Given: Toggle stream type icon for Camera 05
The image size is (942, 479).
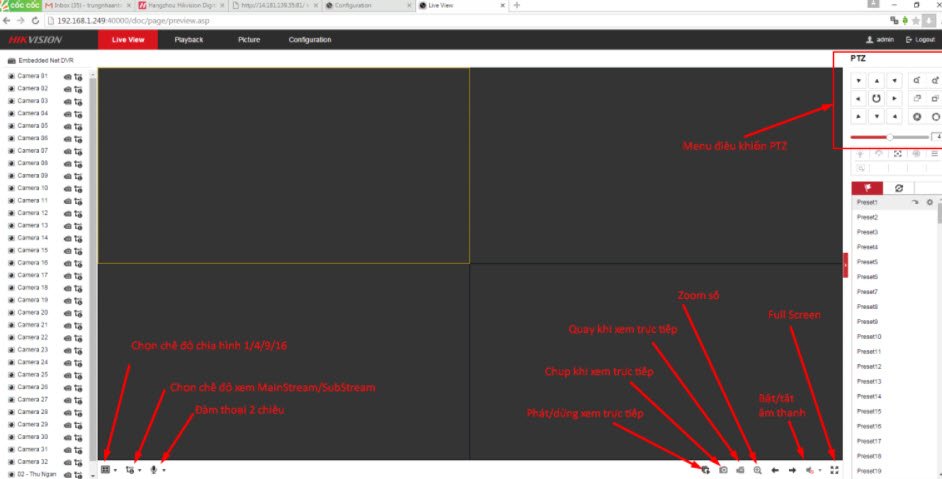Looking at the screenshot, I should pyautogui.click(x=78, y=126).
